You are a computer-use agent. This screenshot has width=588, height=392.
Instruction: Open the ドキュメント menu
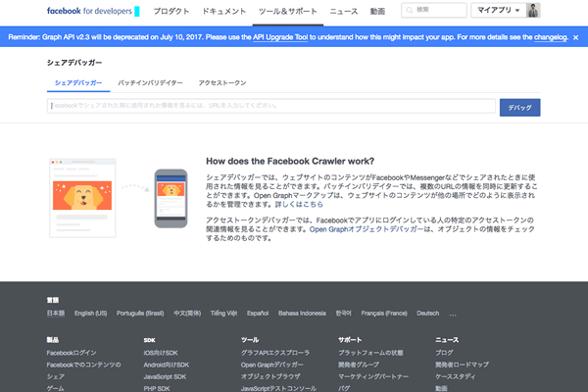pyautogui.click(x=223, y=12)
